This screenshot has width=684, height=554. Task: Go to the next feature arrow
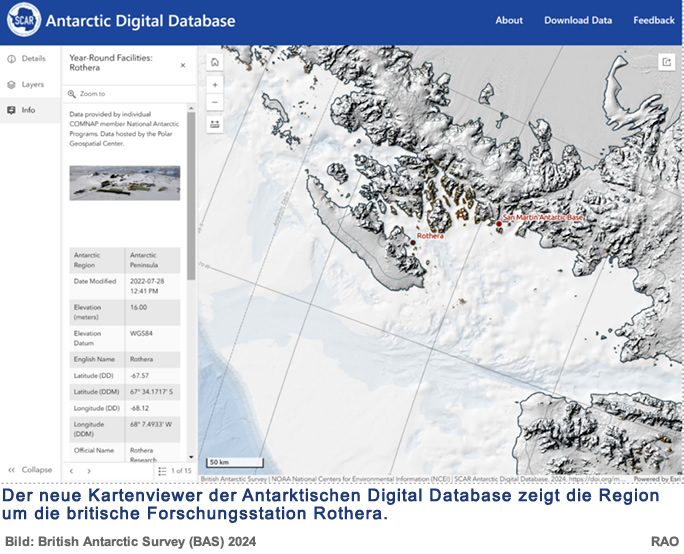pos(88,470)
